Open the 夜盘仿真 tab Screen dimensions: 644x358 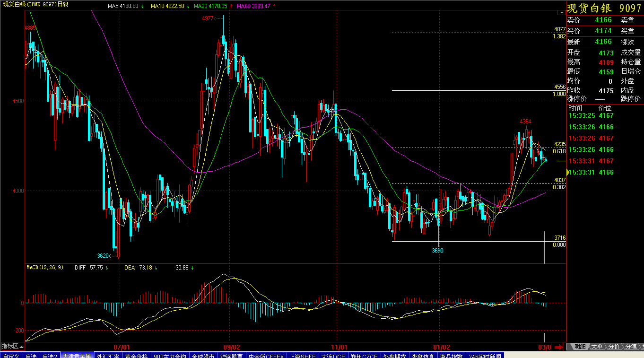point(423,355)
